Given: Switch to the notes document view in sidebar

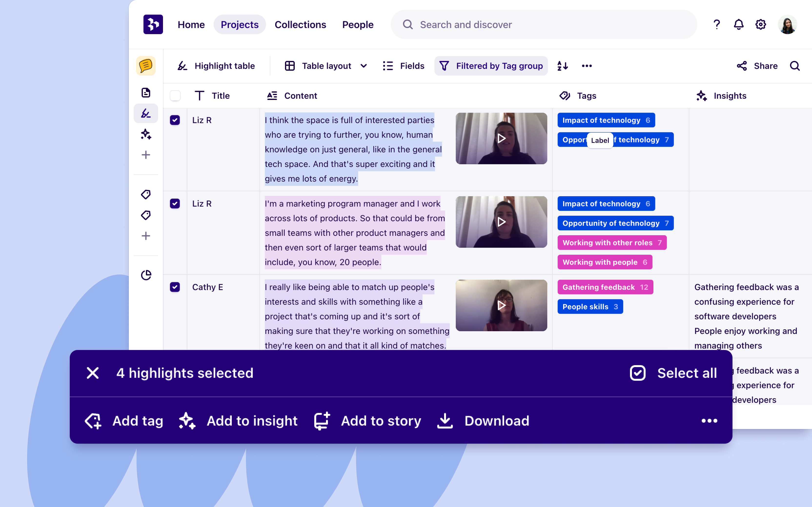Looking at the screenshot, I should (x=146, y=93).
